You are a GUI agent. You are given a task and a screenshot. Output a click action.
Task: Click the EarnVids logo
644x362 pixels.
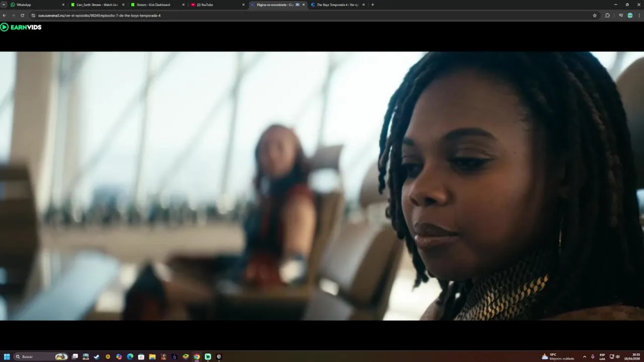click(x=21, y=27)
